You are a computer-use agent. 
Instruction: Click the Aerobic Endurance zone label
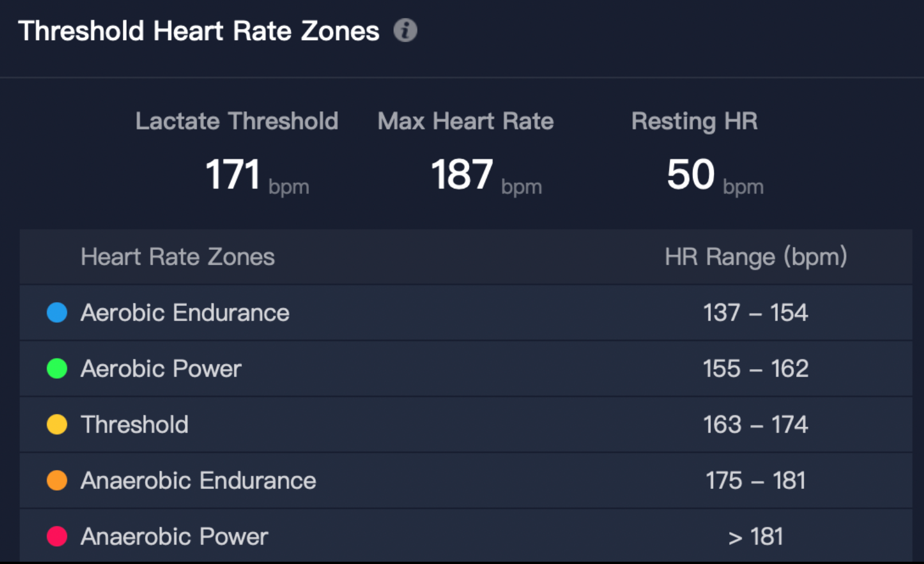coord(185,312)
